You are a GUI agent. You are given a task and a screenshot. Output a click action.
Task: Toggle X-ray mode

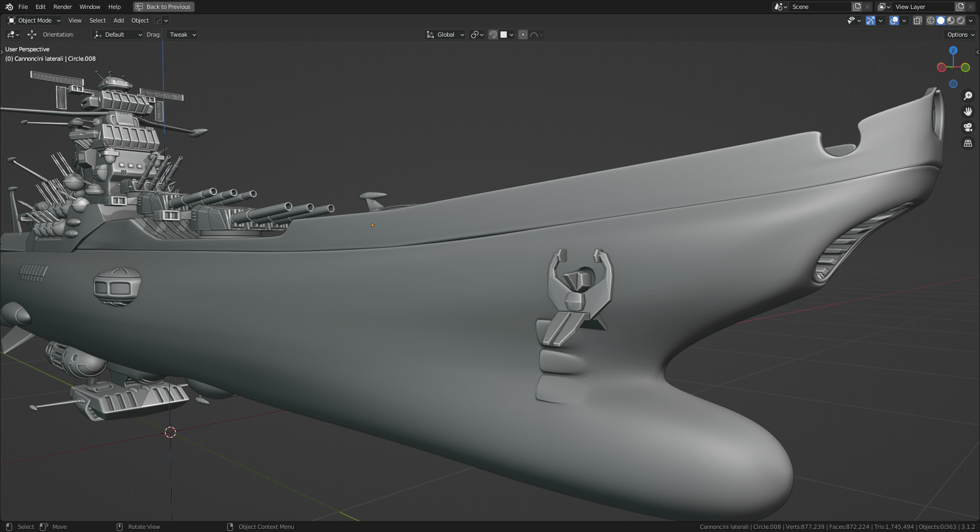(917, 20)
